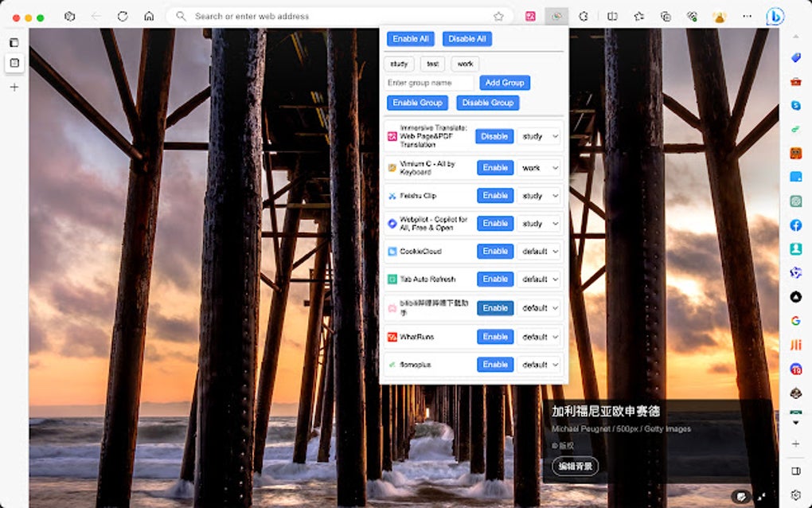The width and height of the screenshot is (812, 508).
Task: Open Instagram from the right sidebar
Action: tap(796, 201)
